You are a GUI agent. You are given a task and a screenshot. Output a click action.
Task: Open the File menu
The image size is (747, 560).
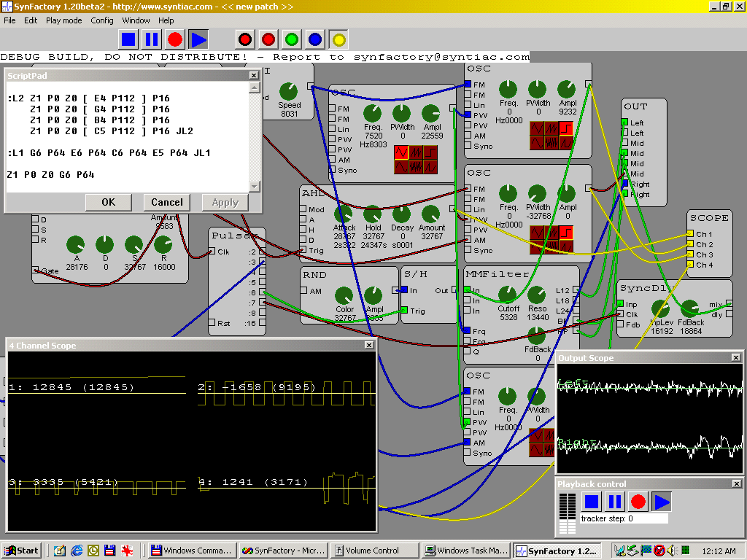tap(9, 20)
